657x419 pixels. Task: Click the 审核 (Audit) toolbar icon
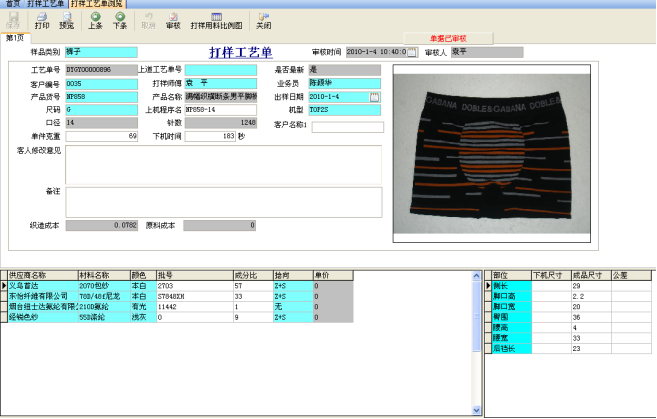click(173, 21)
